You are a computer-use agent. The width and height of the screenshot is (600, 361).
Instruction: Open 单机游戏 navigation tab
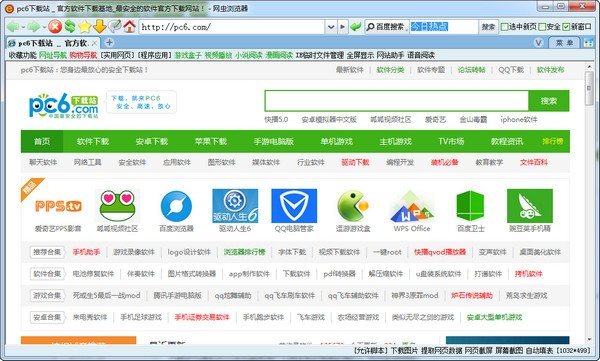click(336, 141)
